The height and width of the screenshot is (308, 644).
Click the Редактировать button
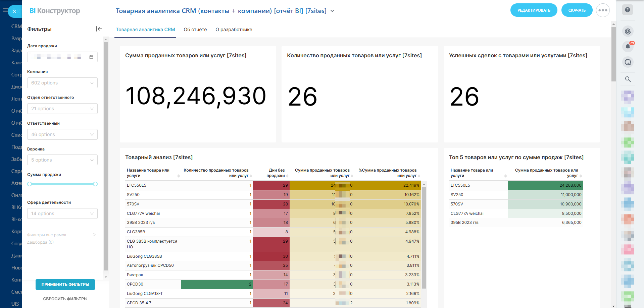tap(534, 10)
